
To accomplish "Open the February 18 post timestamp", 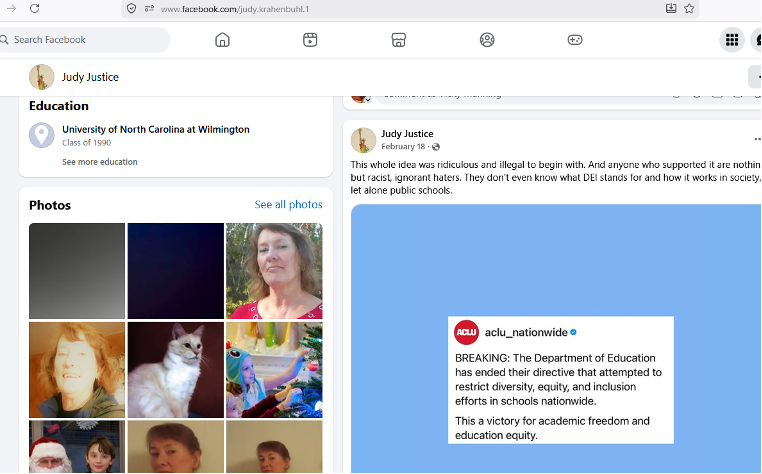I will pyautogui.click(x=403, y=146).
